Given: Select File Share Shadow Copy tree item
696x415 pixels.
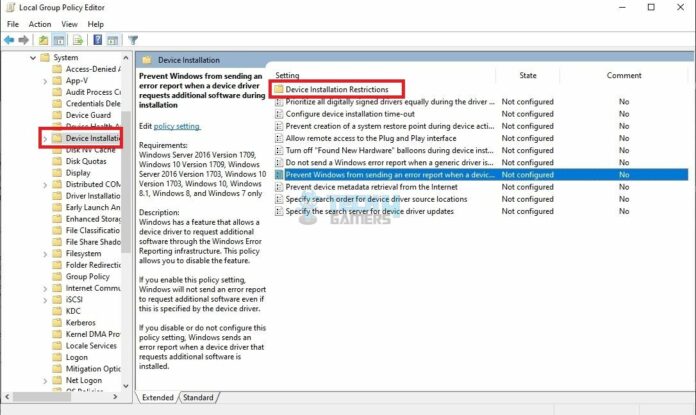Looking at the screenshot, I should pos(93,242).
